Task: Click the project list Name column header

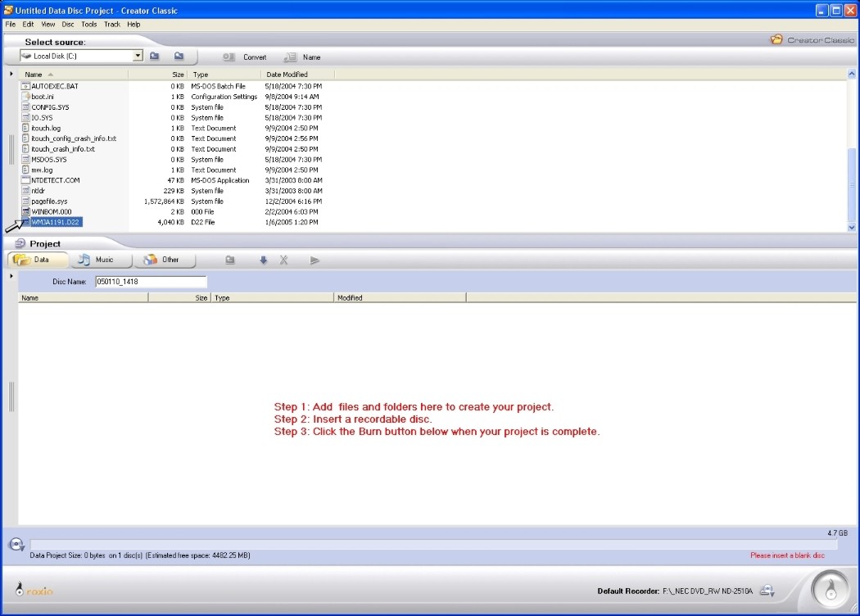Action: (84, 298)
